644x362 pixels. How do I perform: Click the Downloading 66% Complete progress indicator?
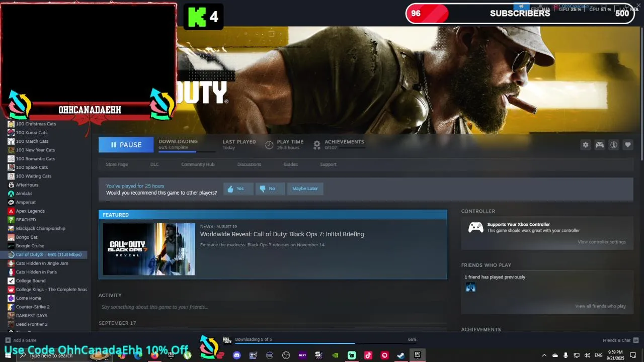tap(187, 145)
